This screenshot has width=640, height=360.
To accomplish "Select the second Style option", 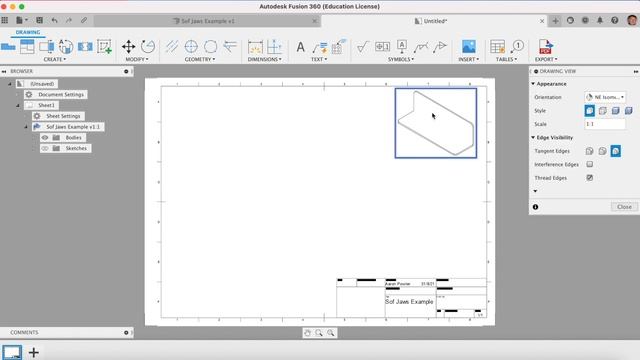I will 602,110.
